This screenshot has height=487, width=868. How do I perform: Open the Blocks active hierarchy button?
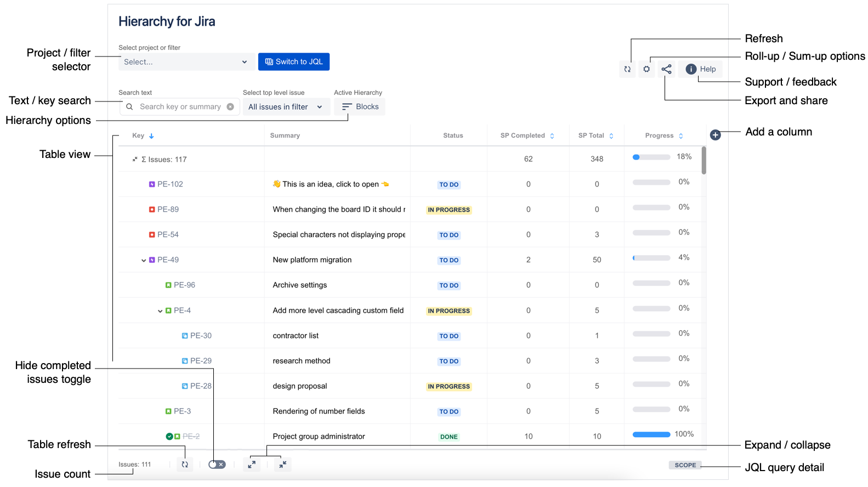[360, 107]
